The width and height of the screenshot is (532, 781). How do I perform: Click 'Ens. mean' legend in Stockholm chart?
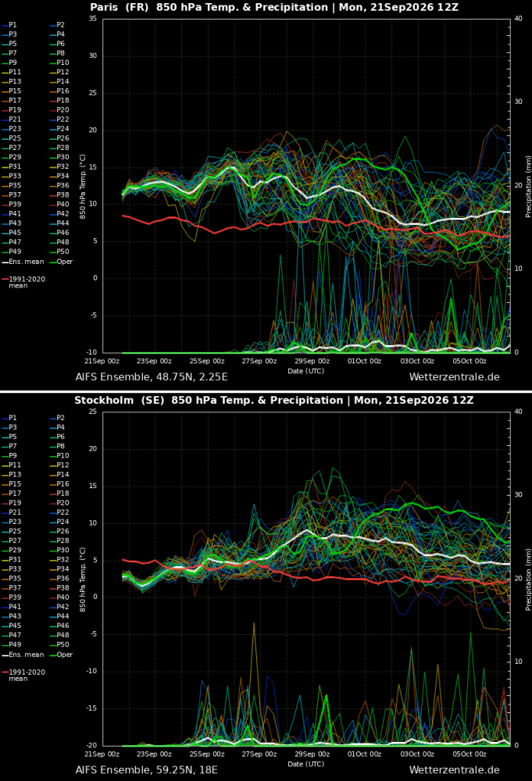pyautogui.click(x=23, y=655)
